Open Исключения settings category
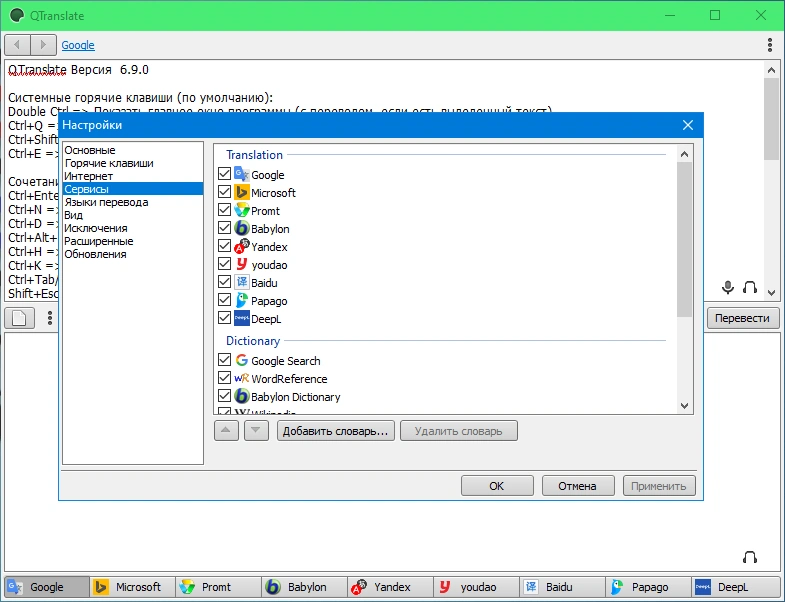The width and height of the screenshot is (785, 602). pyautogui.click(x=133, y=228)
